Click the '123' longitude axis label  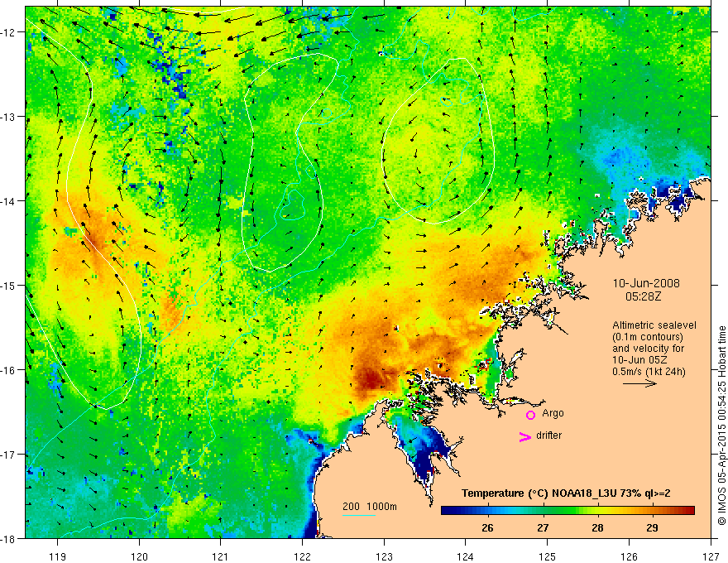click(385, 556)
